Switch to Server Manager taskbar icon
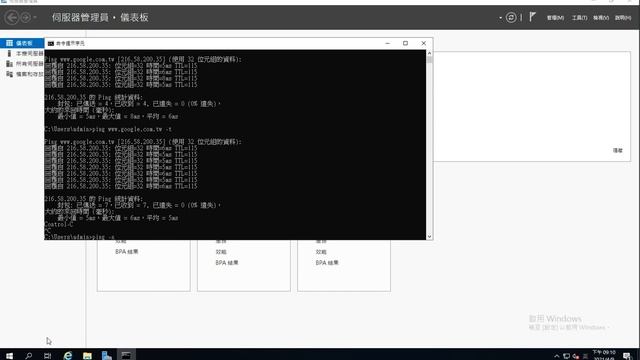This screenshot has height=360, width=640. [x=107, y=356]
